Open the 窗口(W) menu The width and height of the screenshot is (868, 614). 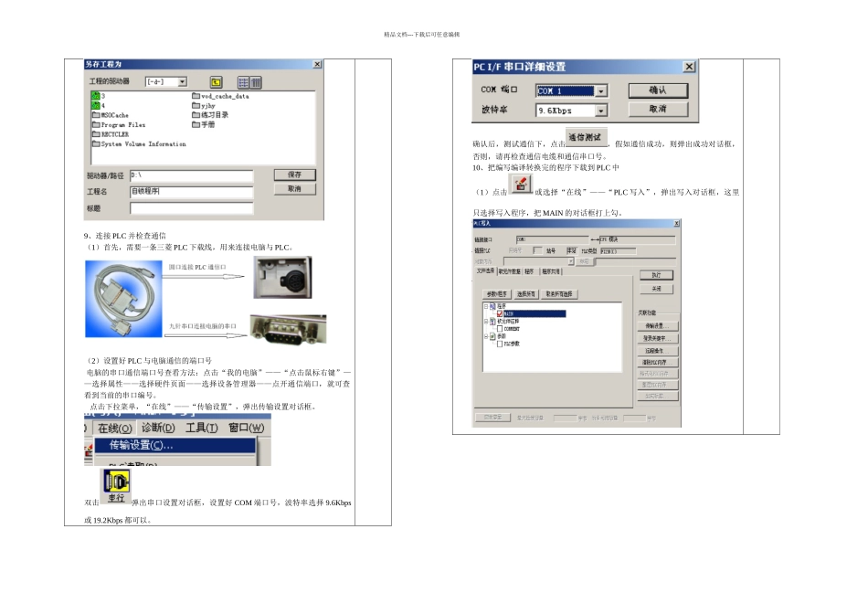click(247, 428)
